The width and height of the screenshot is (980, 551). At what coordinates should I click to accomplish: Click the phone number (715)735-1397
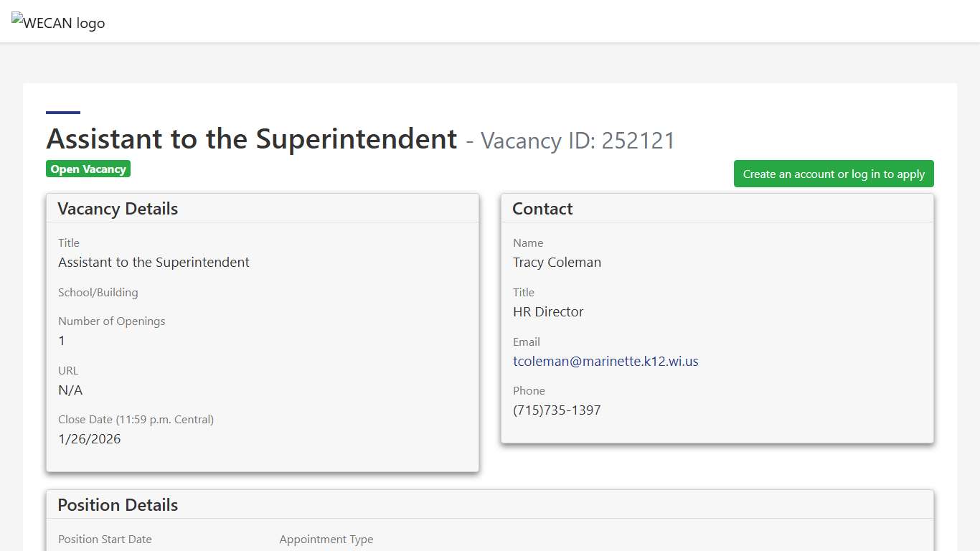557,410
